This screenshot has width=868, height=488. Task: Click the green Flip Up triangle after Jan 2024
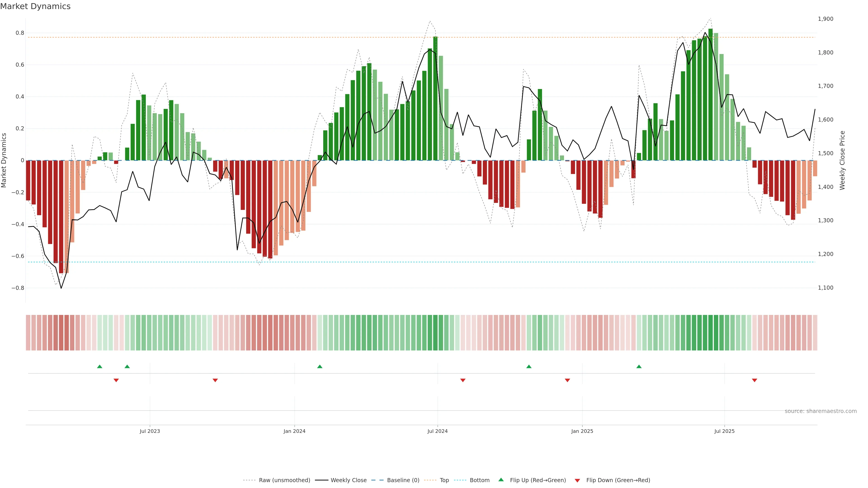point(320,366)
